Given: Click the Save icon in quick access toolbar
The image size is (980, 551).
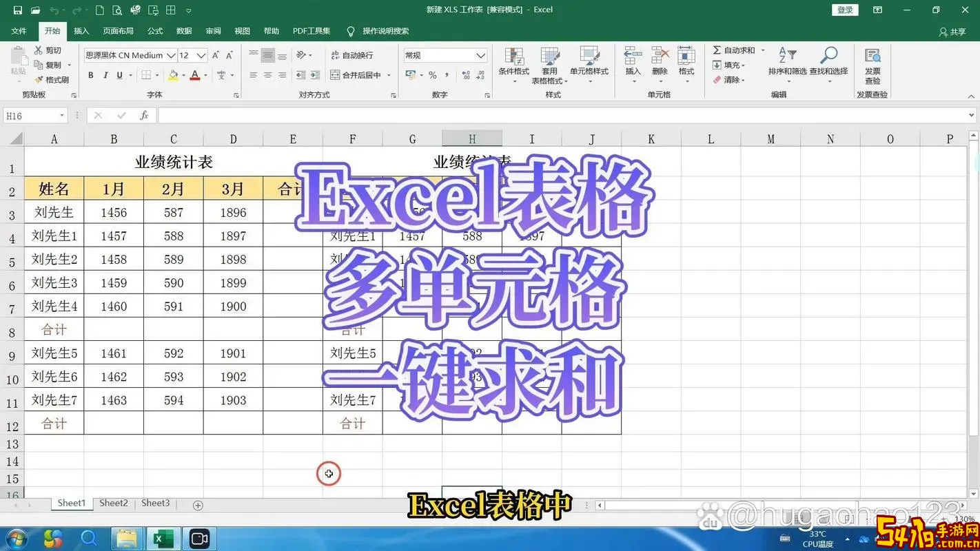Looking at the screenshot, I should coord(17,10).
